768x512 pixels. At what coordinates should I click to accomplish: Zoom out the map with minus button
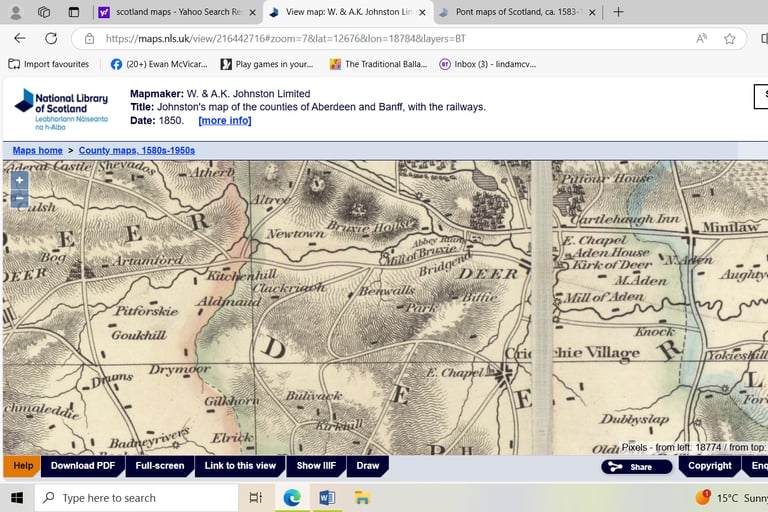click(x=19, y=198)
